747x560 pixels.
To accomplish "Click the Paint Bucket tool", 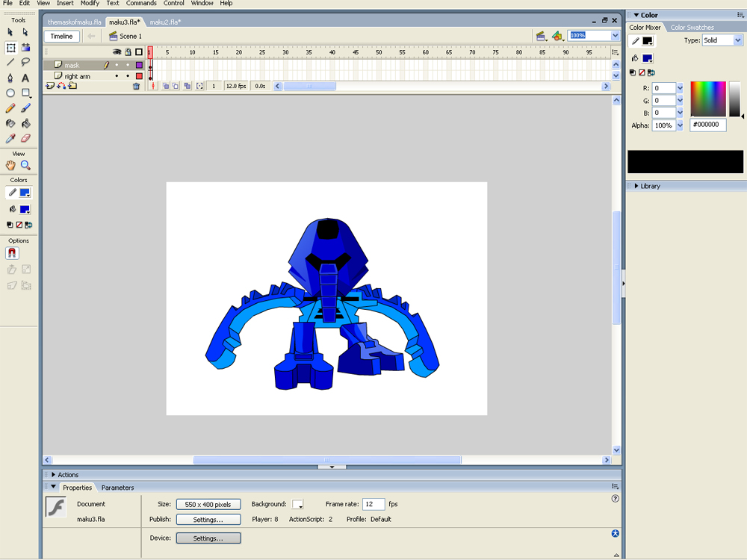I will pos(25,123).
